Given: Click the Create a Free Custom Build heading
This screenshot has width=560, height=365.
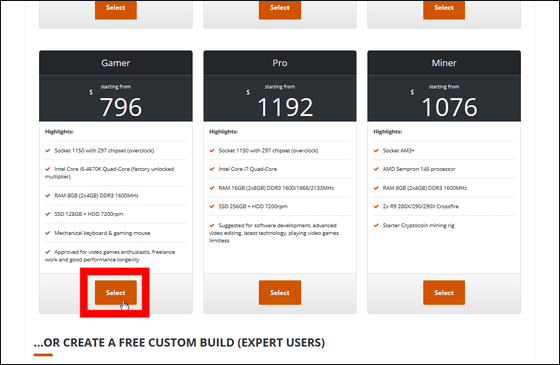Looking at the screenshot, I should tap(179, 342).
